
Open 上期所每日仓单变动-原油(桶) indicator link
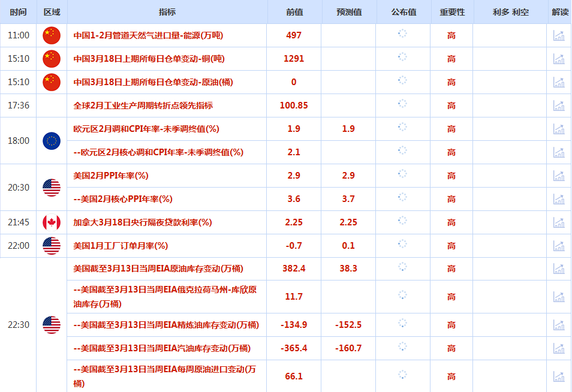[x=153, y=82]
